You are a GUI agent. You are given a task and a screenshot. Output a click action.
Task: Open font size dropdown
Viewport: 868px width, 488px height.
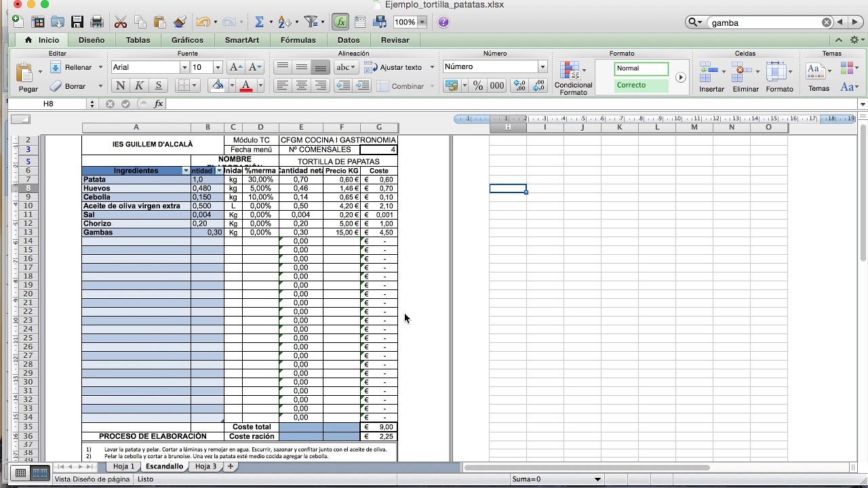point(218,67)
